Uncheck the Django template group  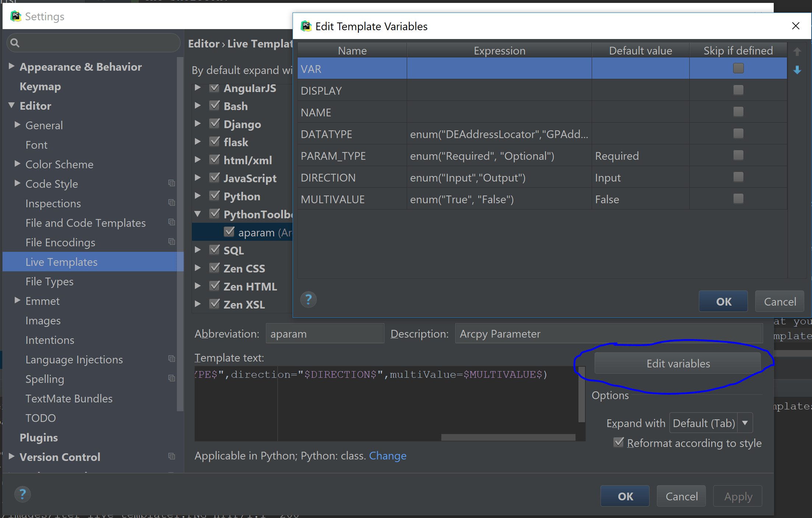point(215,123)
